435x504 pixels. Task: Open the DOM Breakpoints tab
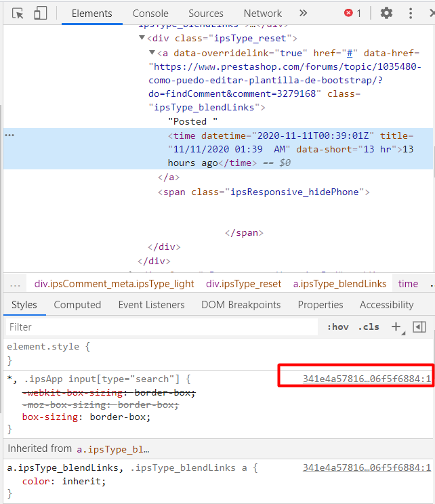click(x=241, y=305)
